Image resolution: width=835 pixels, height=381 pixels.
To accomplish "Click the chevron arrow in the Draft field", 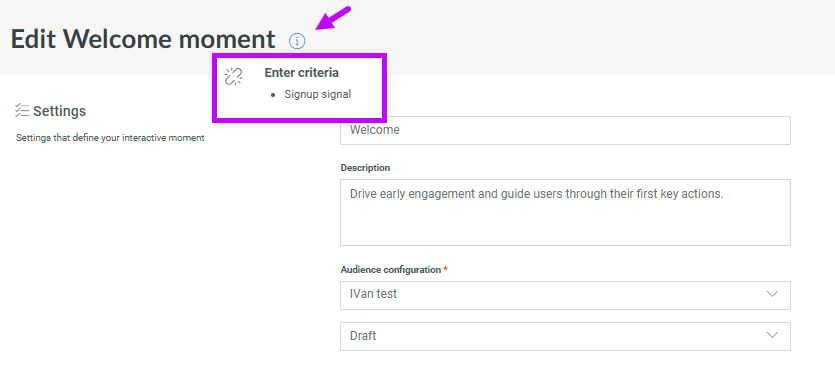I will [x=772, y=335].
